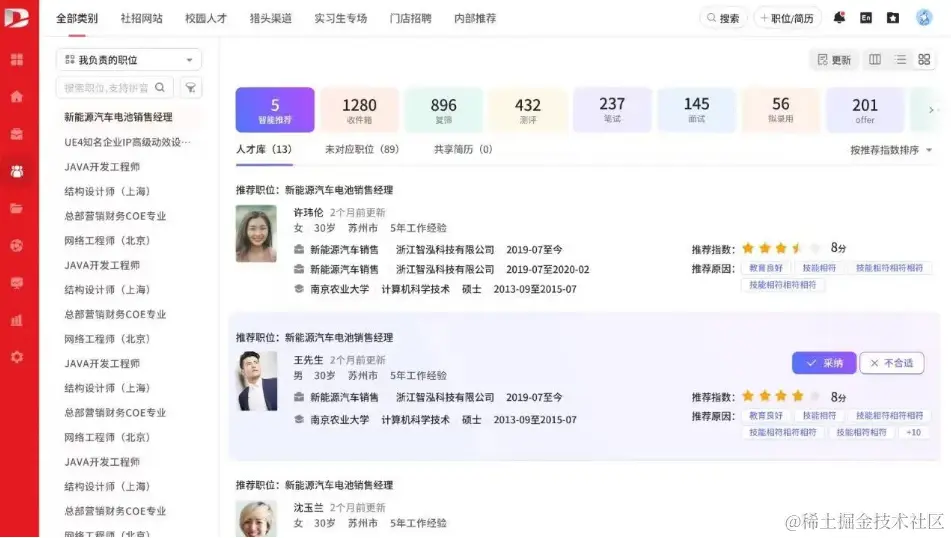
Task: Click the magnifier in position search box
Action: point(160,87)
